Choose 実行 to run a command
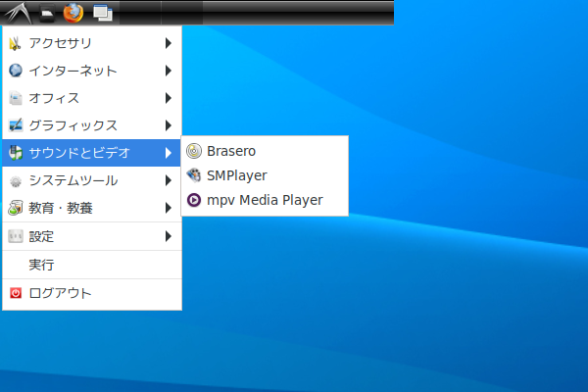 click(92, 265)
